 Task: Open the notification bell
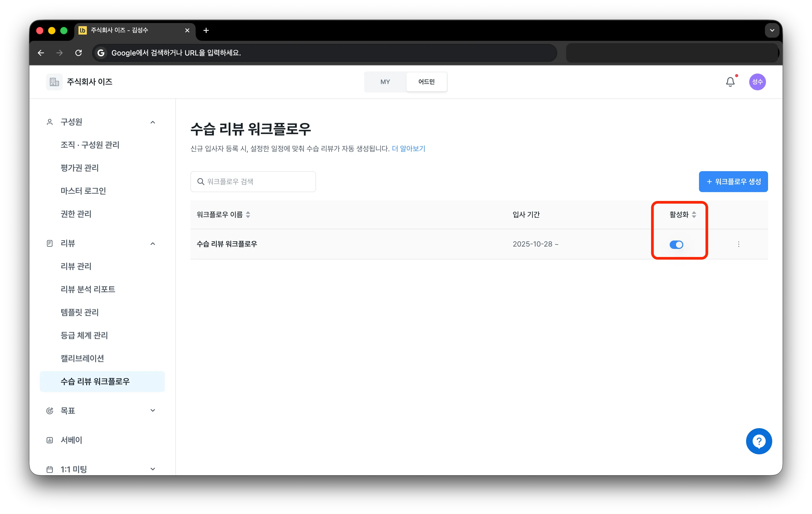pyautogui.click(x=730, y=82)
